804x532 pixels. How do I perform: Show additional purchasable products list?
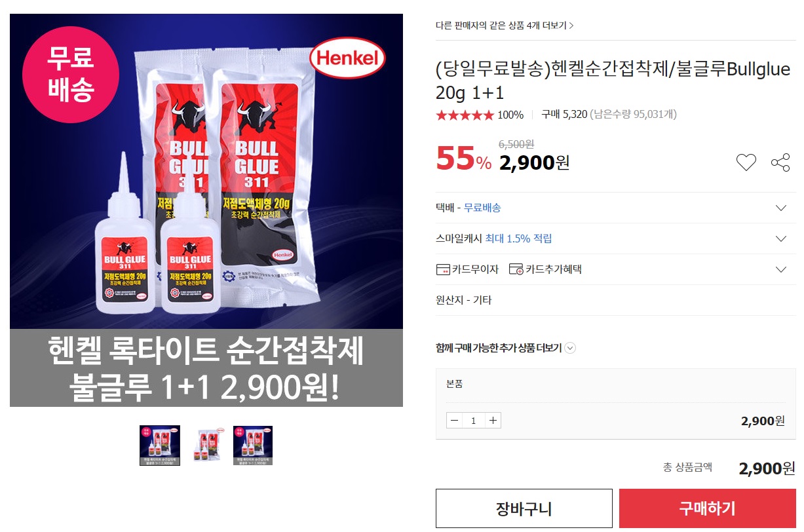[x=505, y=348]
